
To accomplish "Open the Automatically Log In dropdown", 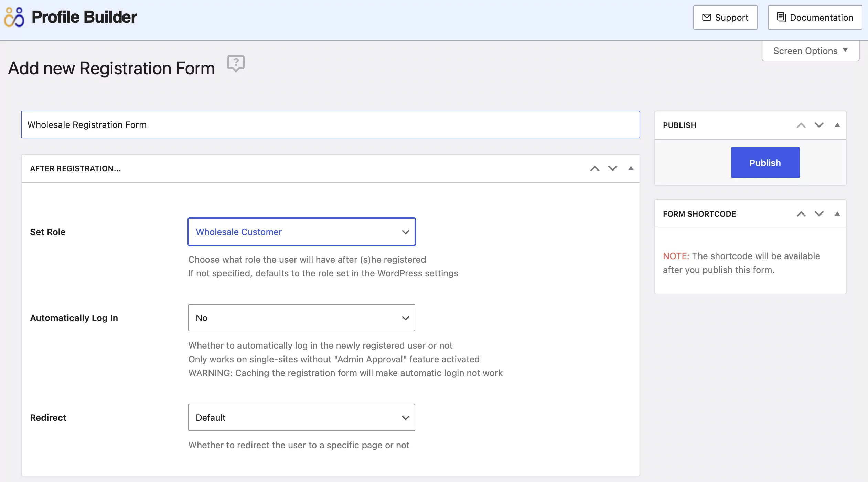I will coord(302,318).
